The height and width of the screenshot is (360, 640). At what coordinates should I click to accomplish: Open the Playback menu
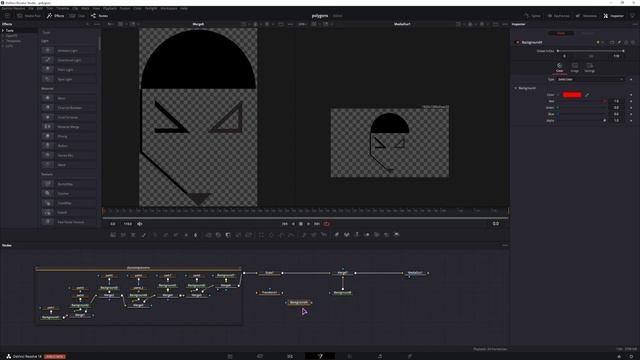coord(110,8)
